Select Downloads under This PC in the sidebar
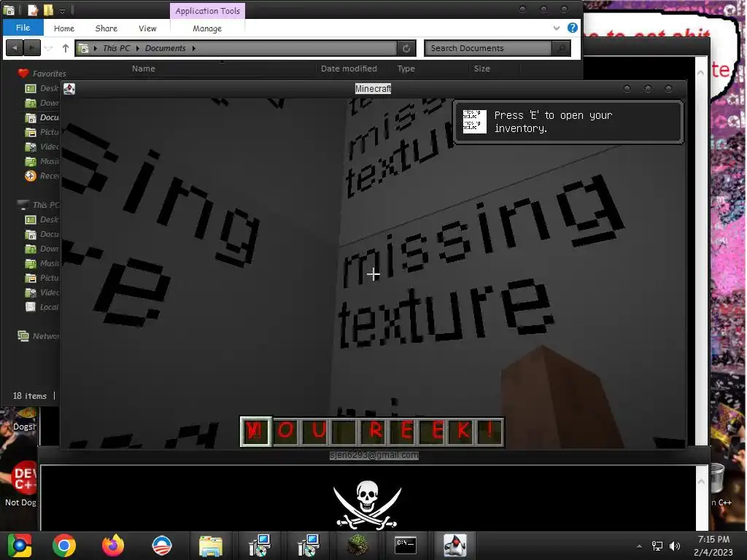 [x=42, y=249]
